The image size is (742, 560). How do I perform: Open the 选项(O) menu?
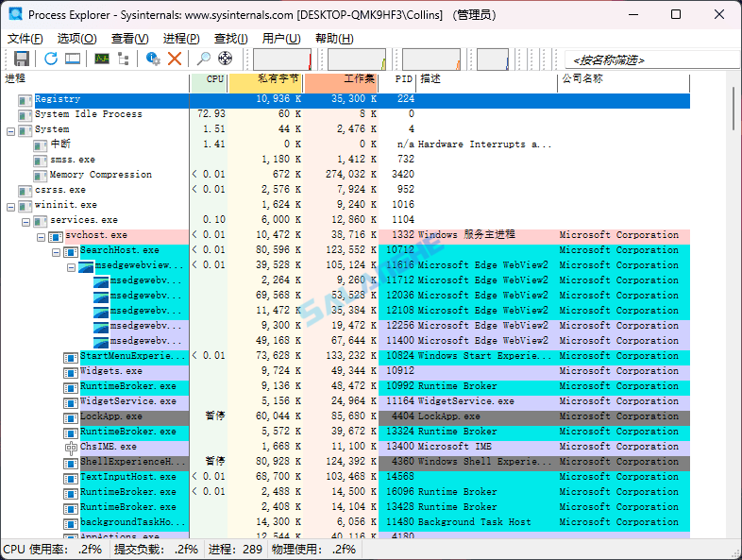[77, 39]
